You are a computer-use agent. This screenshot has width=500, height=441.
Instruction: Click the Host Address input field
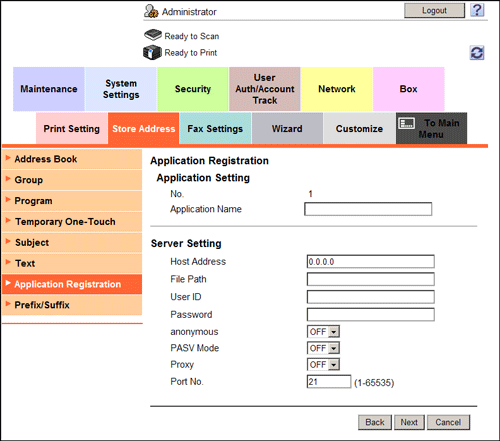(371, 261)
